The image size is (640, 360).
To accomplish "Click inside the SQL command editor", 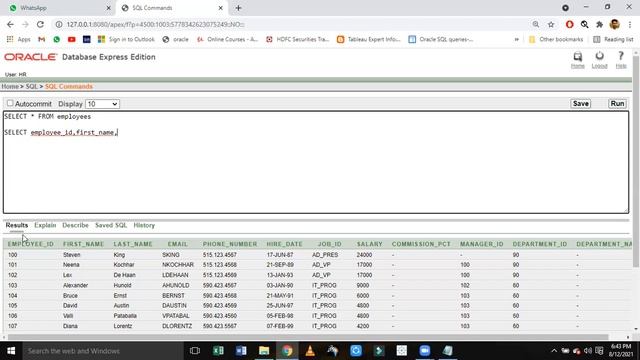I will pyautogui.click(x=316, y=162).
